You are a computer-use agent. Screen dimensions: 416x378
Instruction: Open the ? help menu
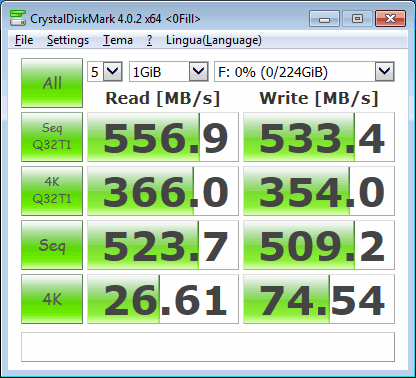click(x=150, y=40)
